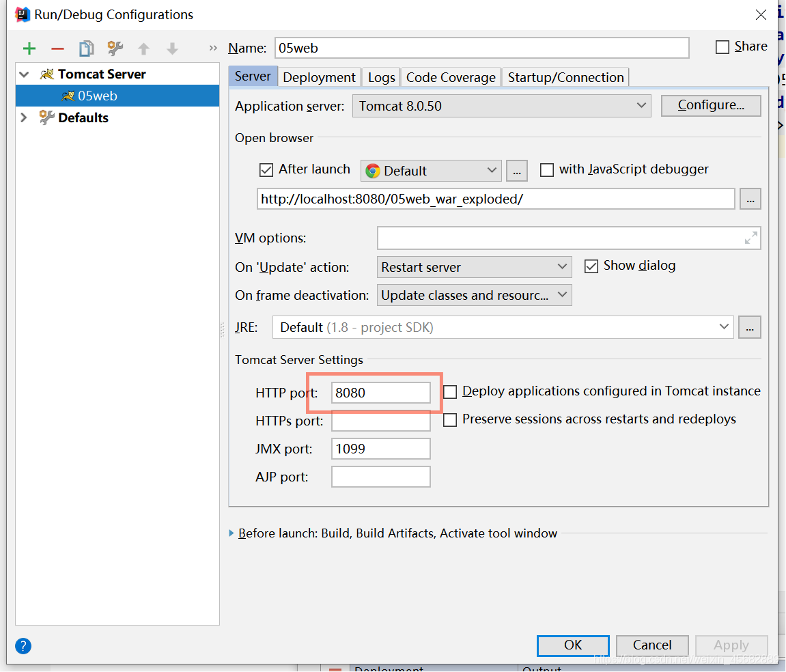The height and width of the screenshot is (672, 786).
Task: Open the Default browser dropdown
Action: [x=431, y=171]
